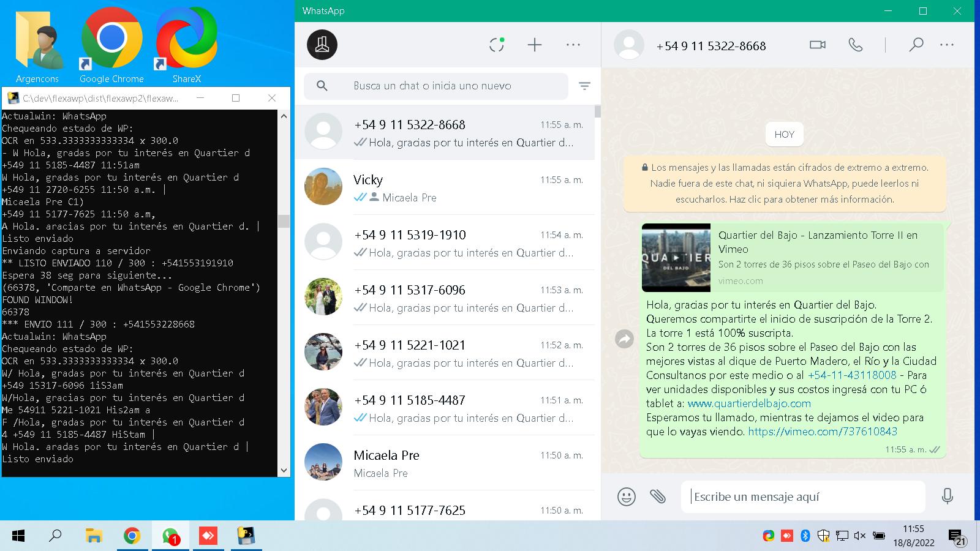This screenshot has height=551, width=980.
Task: Open the AnyDesk taskbar icon
Action: (x=208, y=536)
